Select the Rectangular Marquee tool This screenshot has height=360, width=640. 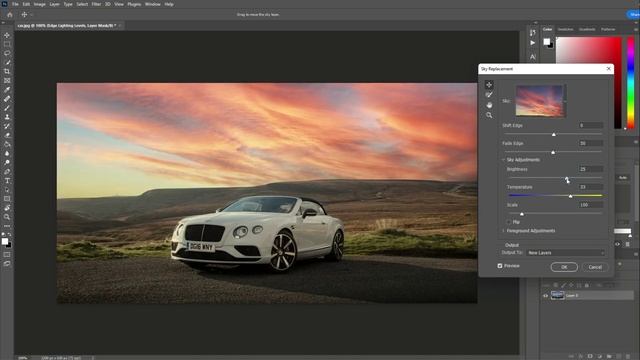(x=7, y=44)
